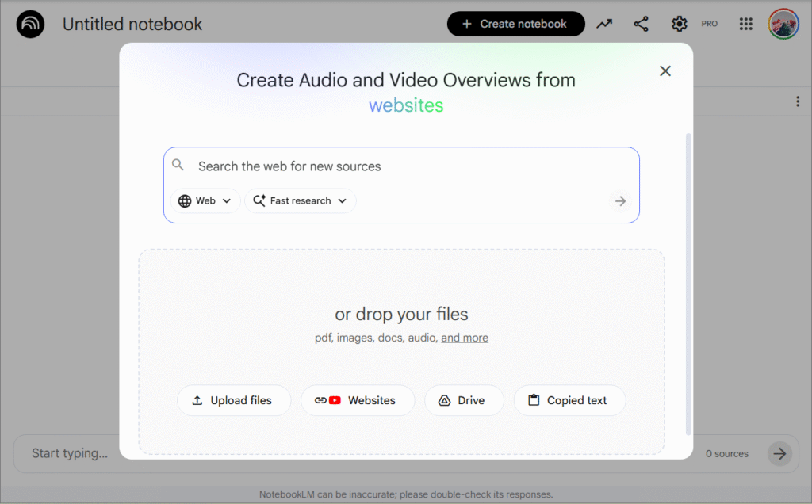Screen dimensions: 812x504
Task: Select the Websites source button
Action: 357,401
